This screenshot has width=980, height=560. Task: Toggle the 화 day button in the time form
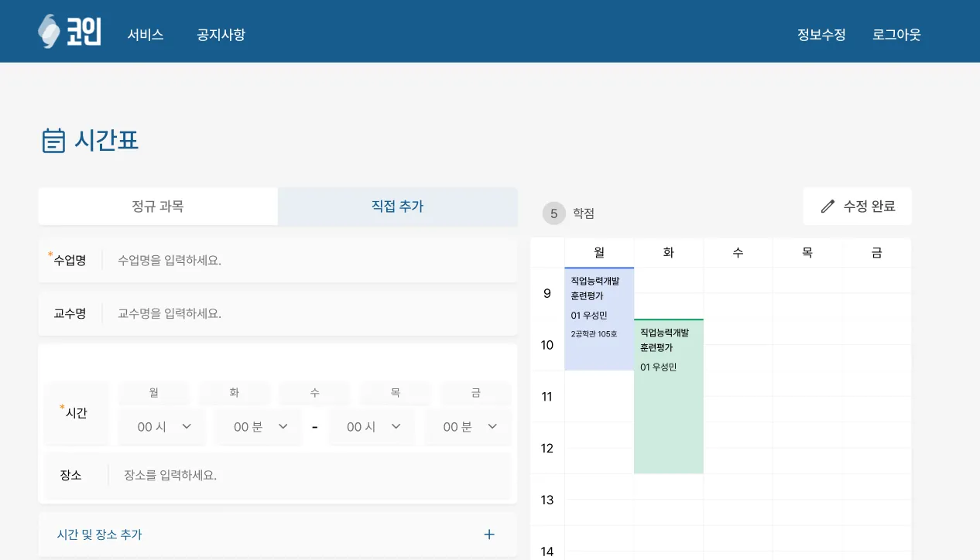pyautogui.click(x=235, y=393)
